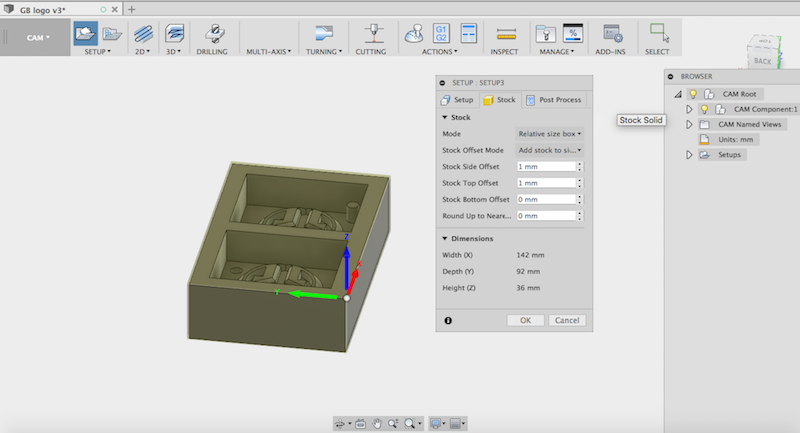Click the ADD-INS menu label
The image size is (800, 433).
(x=610, y=52)
